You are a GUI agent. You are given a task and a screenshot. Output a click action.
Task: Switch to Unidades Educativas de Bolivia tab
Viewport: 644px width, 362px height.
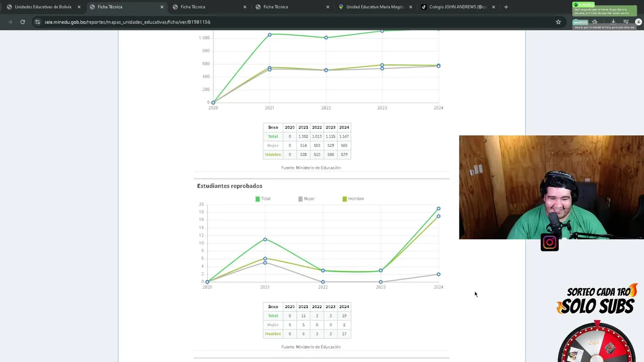click(x=43, y=7)
